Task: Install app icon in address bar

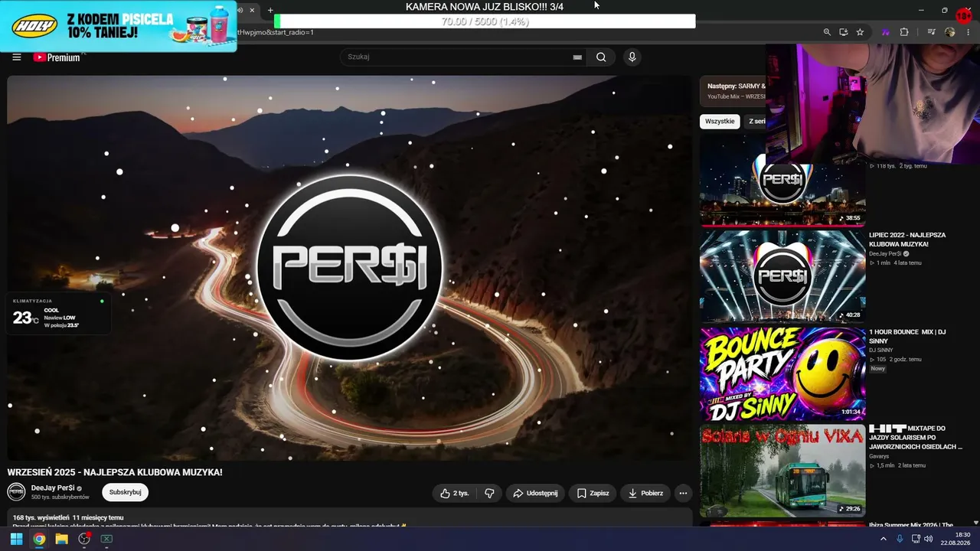Action: click(x=844, y=32)
